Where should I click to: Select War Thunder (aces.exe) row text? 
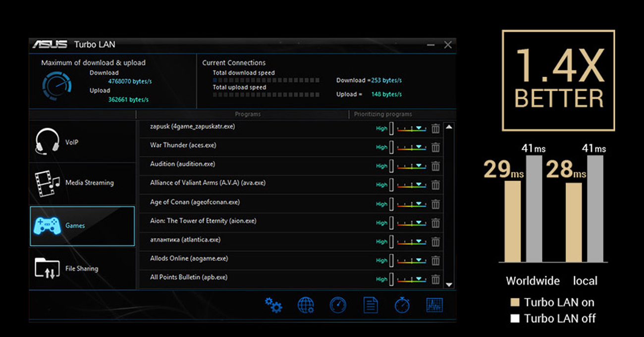[x=183, y=145]
